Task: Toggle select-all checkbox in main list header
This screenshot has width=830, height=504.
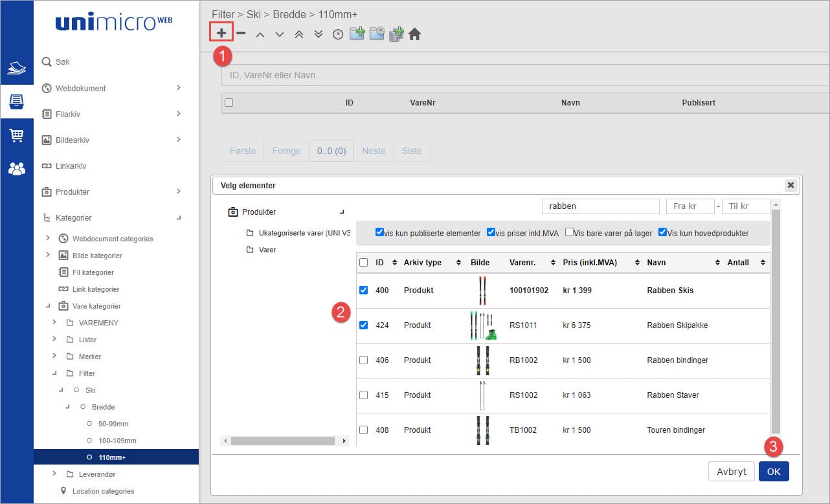Action: [x=229, y=102]
